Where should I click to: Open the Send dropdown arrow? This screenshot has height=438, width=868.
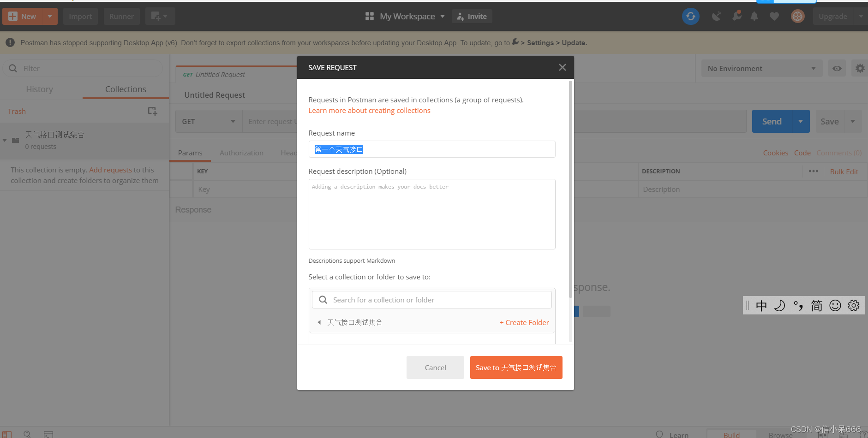click(x=801, y=121)
